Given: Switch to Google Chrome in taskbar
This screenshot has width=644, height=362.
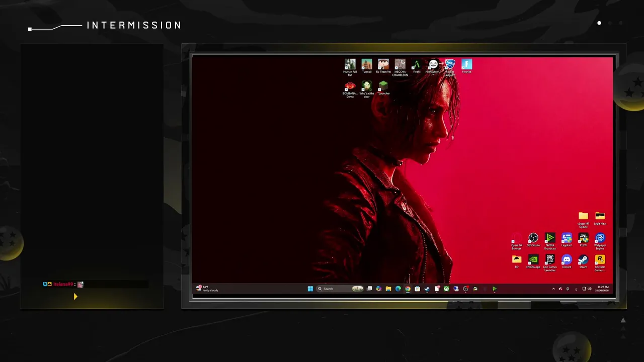Looking at the screenshot, I should pos(408,289).
